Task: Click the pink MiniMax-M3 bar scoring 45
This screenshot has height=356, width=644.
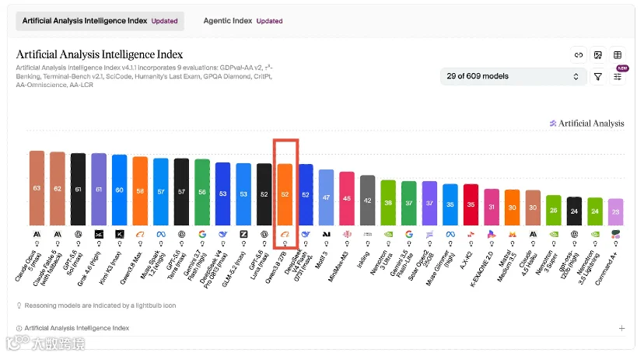Action: 347,199
